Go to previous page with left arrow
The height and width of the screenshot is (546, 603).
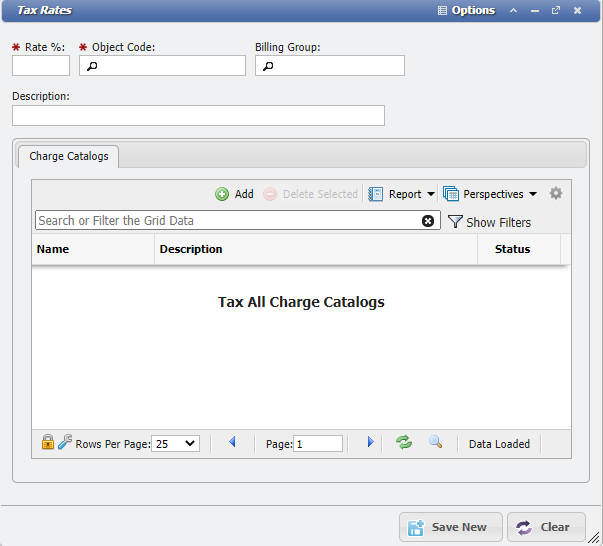233,442
